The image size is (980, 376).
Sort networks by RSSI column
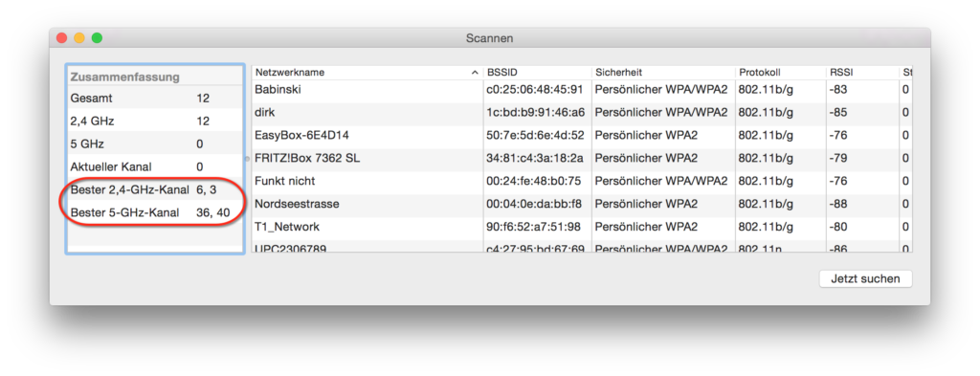point(862,73)
